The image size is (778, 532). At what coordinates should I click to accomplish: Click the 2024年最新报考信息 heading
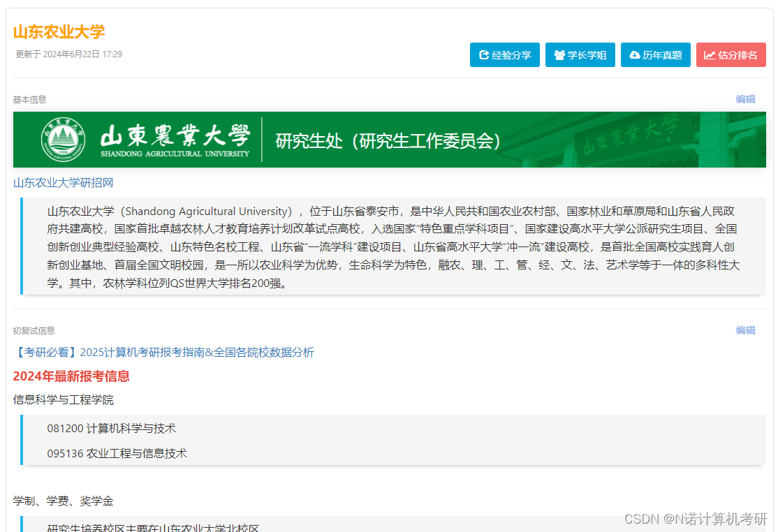pos(71,376)
